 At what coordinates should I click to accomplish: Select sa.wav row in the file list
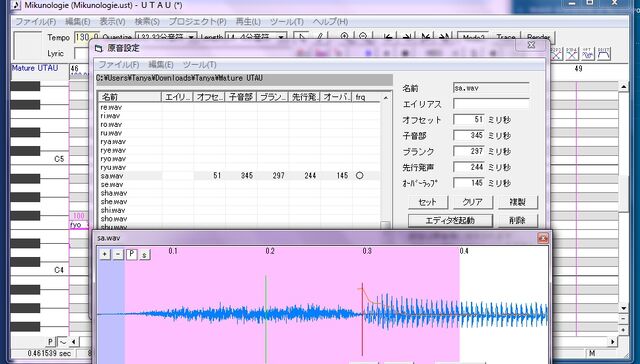239,176
